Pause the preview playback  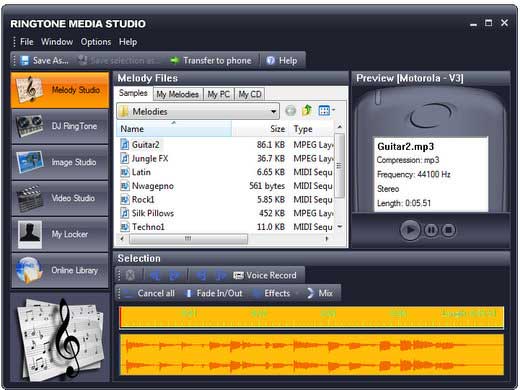coord(431,230)
